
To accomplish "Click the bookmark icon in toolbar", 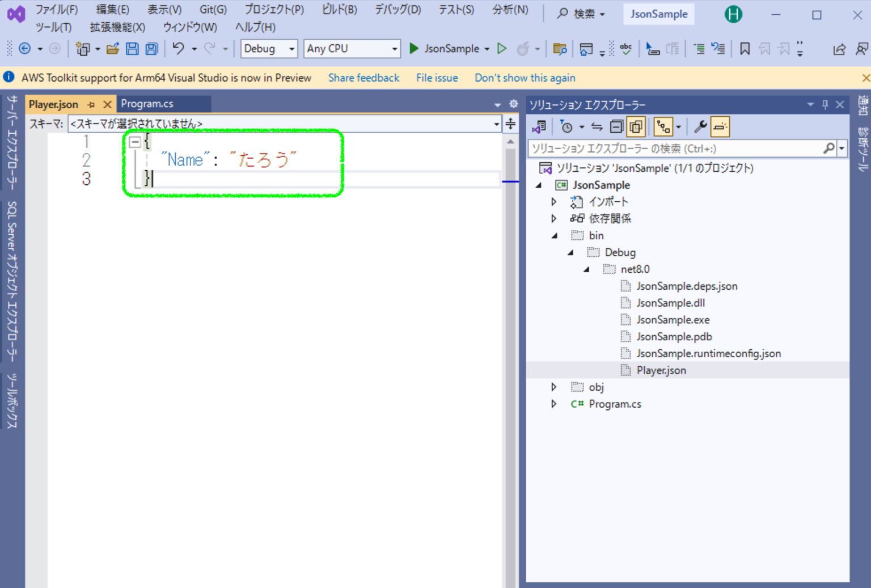I will [x=745, y=49].
